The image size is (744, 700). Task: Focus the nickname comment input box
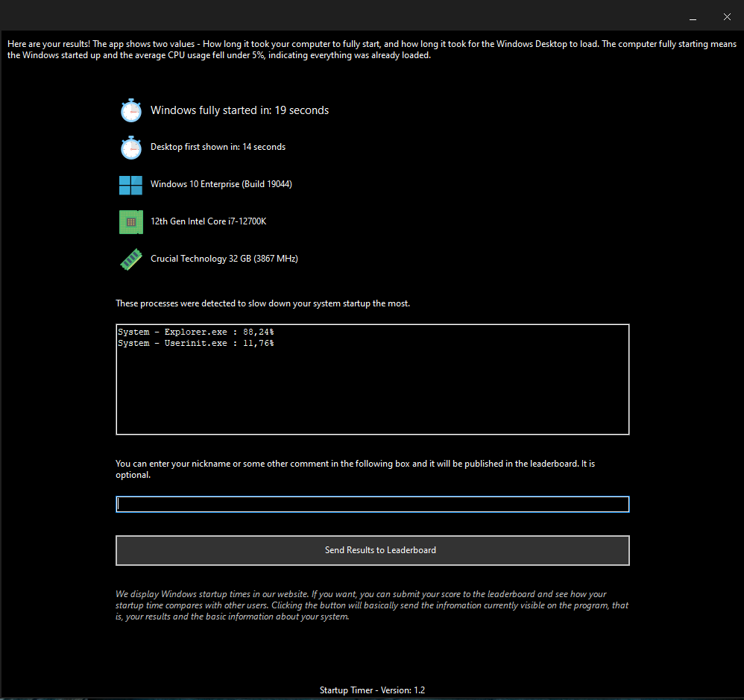373,504
